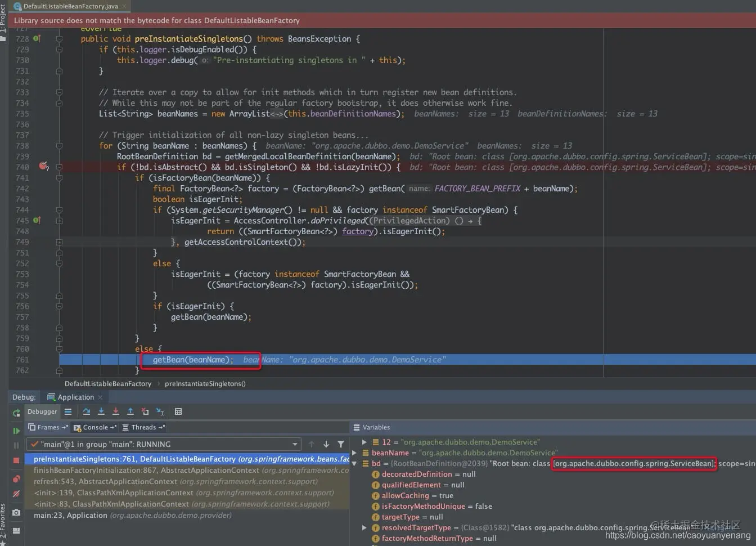Open the Debugger tab
This screenshot has width=756, height=546.
click(42, 411)
